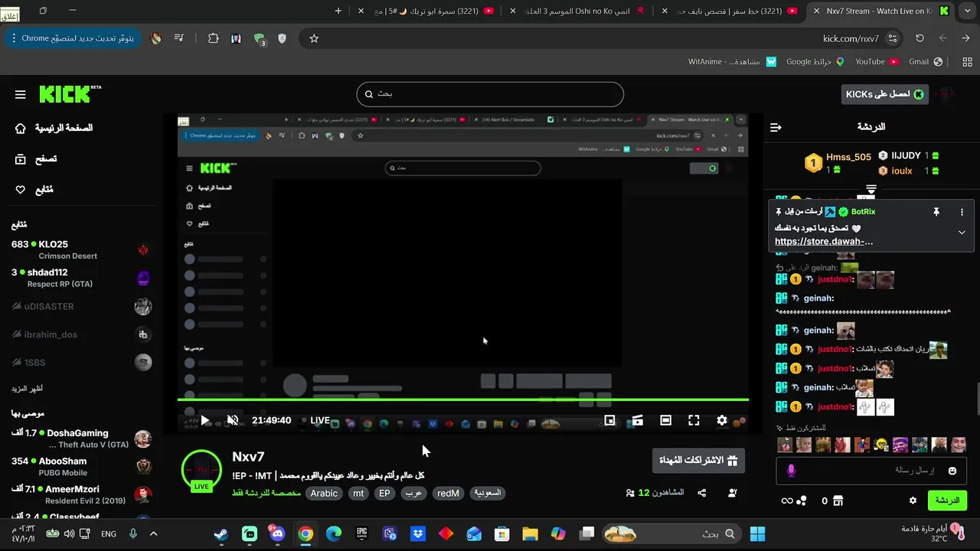Open Steam from the taskbar
The image size is (980, 551).
coord(221,533)
